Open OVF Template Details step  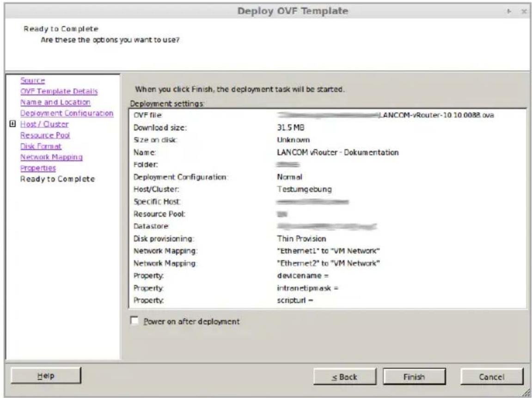point(59,91)
